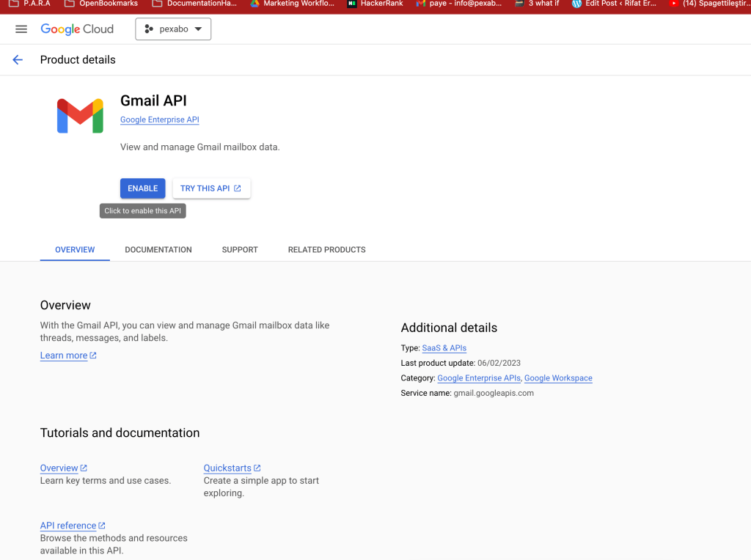Open the HackerRank bookmark
This screenshot has height=560, width=751.
click(375, 4)
